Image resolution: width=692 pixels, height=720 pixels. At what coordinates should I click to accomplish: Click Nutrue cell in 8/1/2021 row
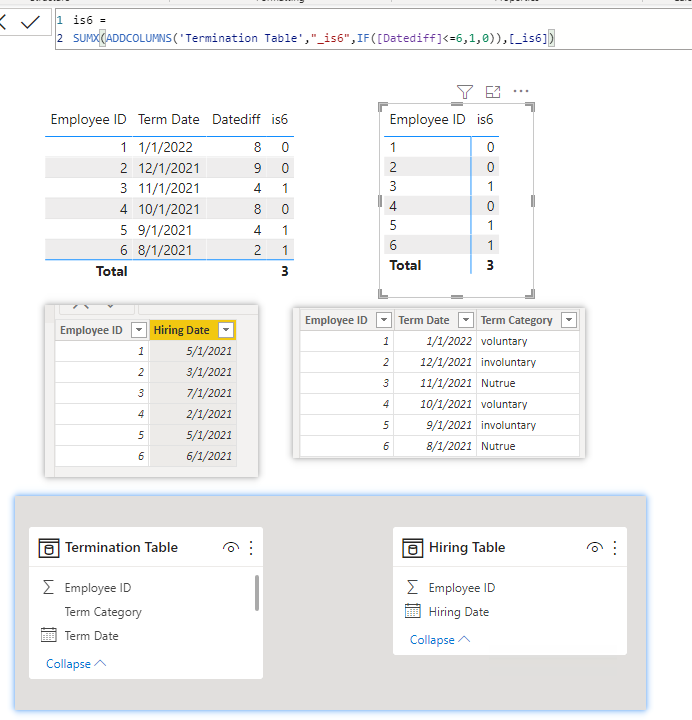click(528, 446)
